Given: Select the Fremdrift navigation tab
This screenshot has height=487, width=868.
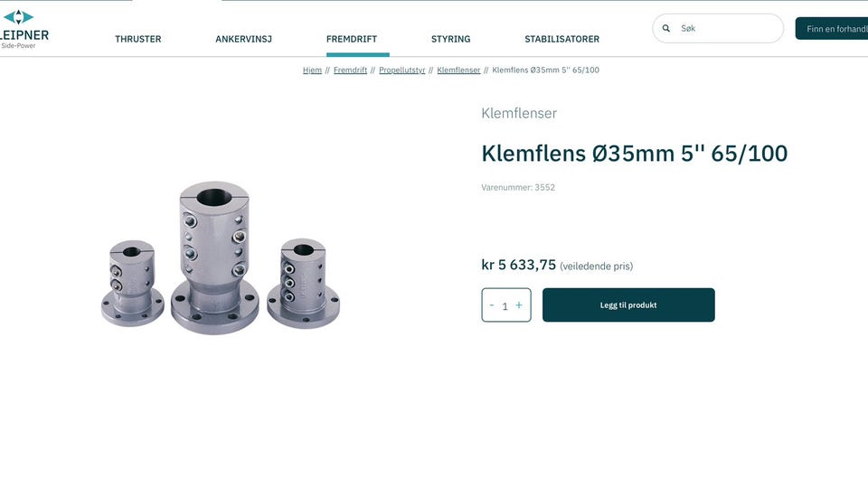Looking at the screenshot, I should click(352, 39).
